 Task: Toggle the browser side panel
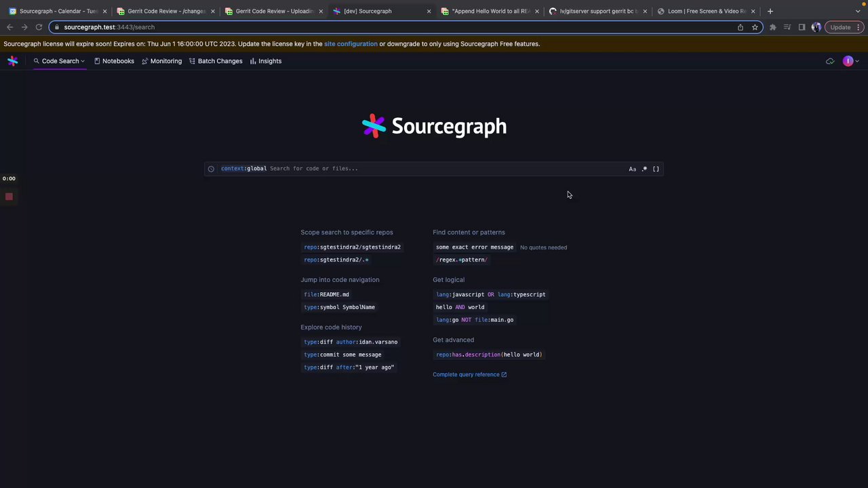802,27
